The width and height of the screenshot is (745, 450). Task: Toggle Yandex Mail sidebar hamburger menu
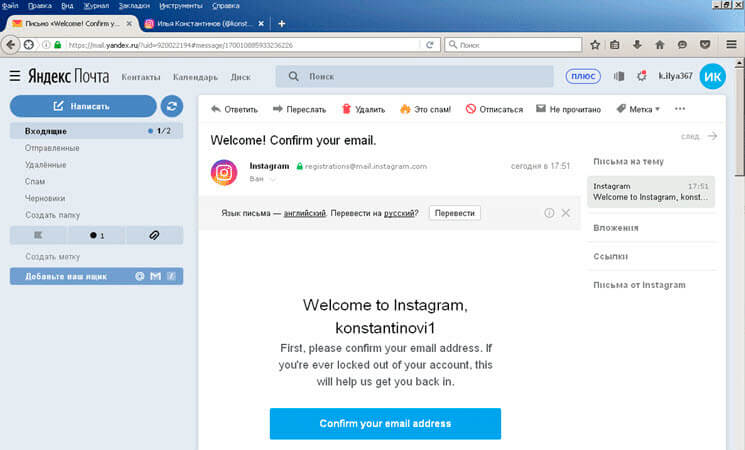(x=15, y=76)
